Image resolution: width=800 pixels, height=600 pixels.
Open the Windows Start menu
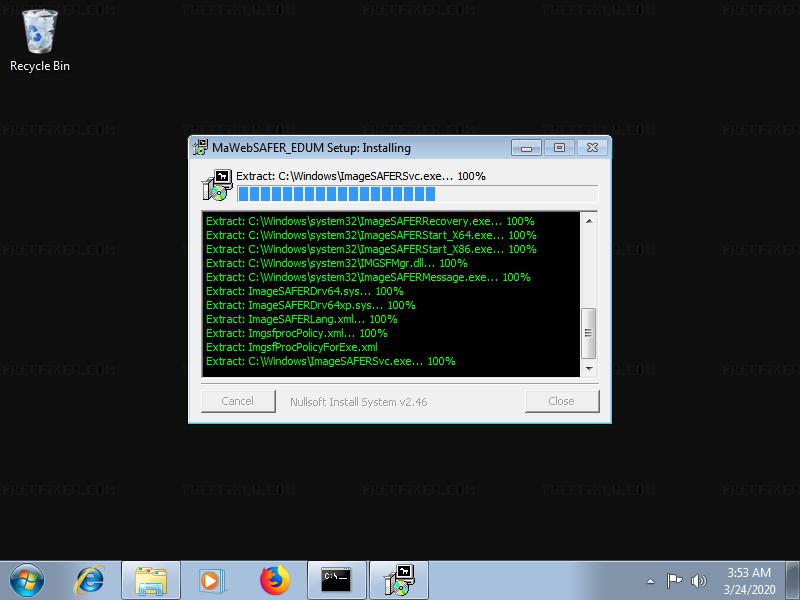(x=27, y=581)
